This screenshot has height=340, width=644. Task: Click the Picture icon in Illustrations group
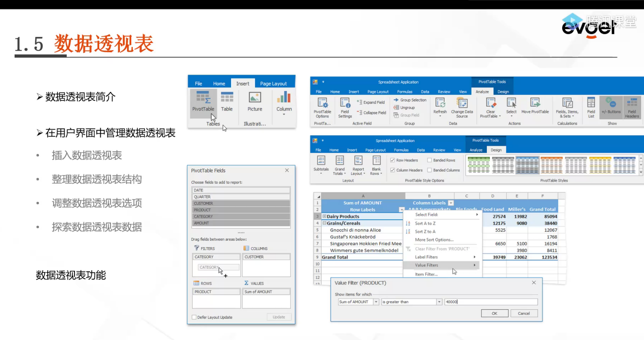(255, 101)
